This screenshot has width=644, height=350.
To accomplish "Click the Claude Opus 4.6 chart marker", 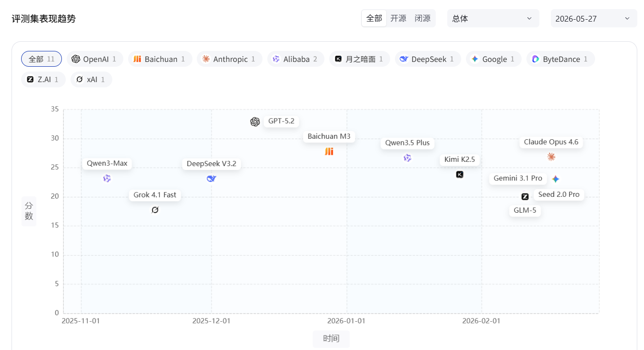I will [x=551, y=157].
